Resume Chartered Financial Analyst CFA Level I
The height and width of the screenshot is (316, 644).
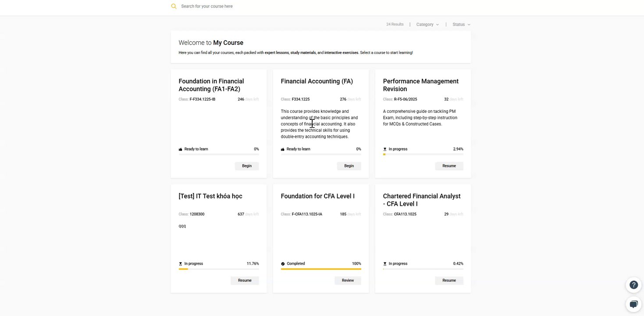(x=449, y=280)
